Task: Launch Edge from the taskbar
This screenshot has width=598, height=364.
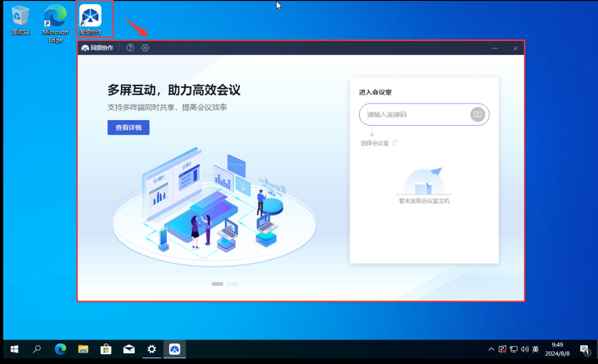Action: pyautogui.click(x=60, y=349)
